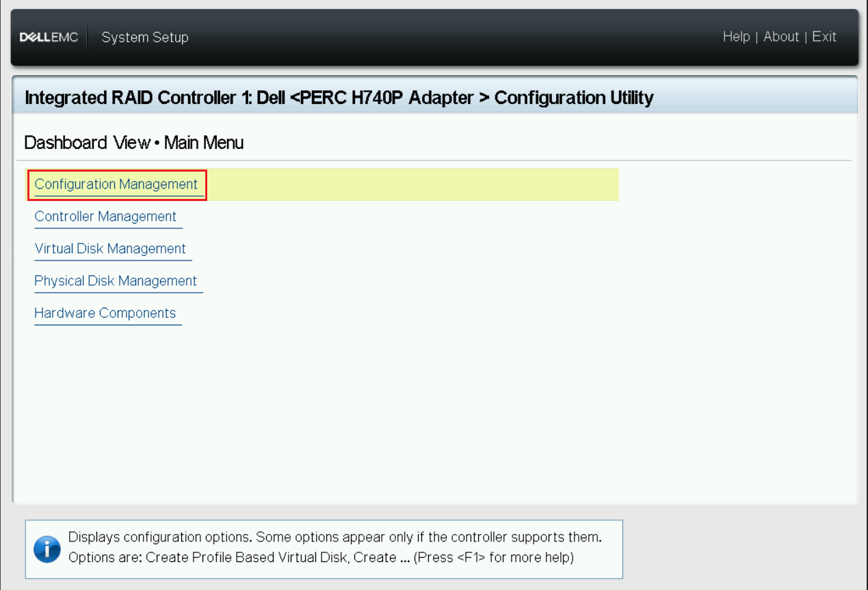This screenshot has width=868, height=590.
Task: Click Help in the top bar
Action: point(736,37)
